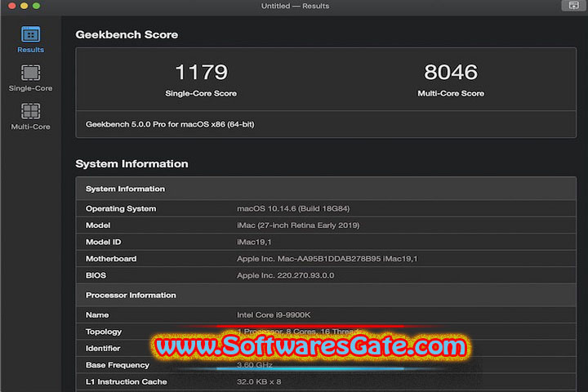This screenshot has height=392, width=588.
Task: Open the Results view icon
Action: (30, 34)
